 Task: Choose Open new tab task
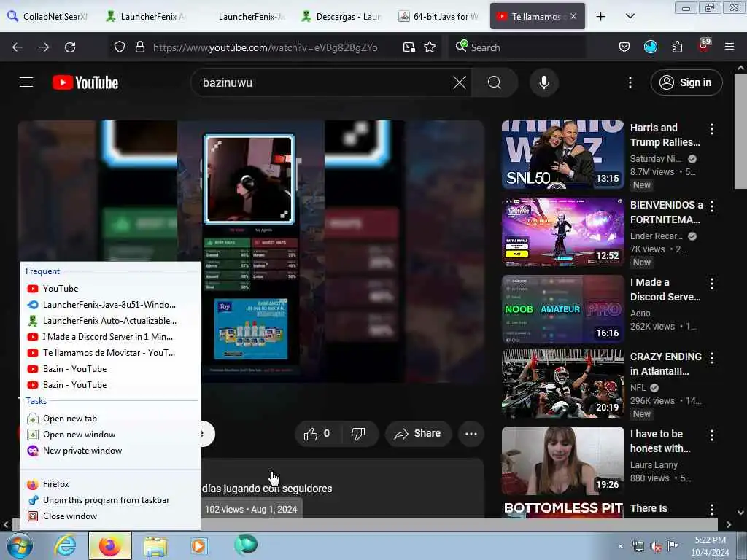pyautogui.click(x=111, y=419)
